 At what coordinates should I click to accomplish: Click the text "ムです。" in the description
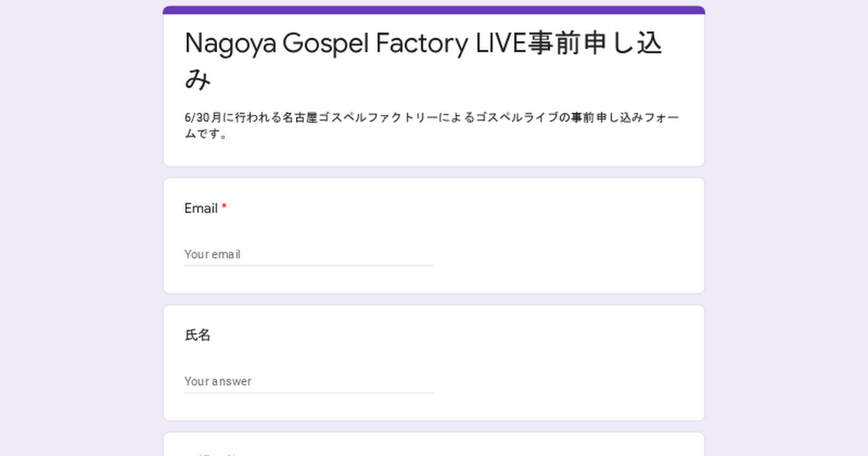pos(207,134)
